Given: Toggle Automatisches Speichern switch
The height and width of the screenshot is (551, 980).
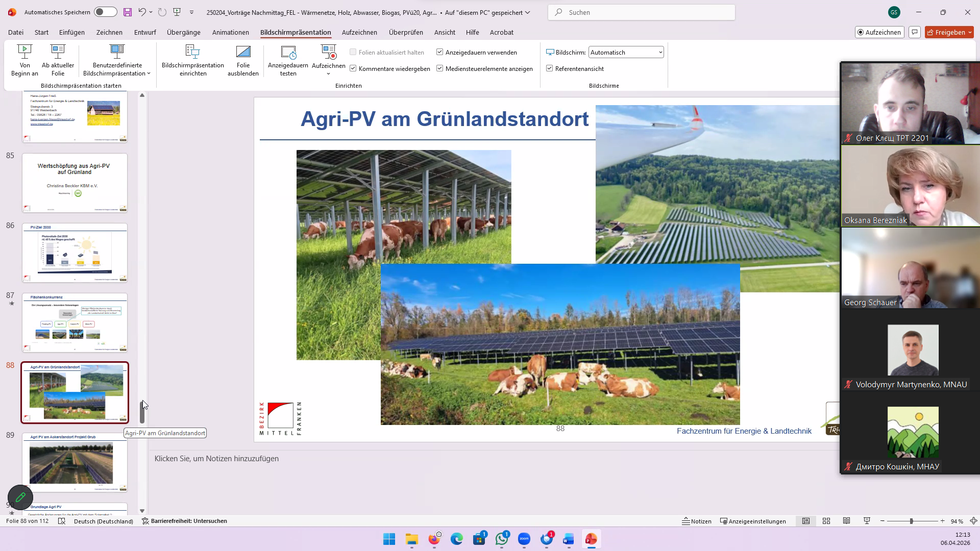Looking at the screenshot, I should [x=106, y=12].
